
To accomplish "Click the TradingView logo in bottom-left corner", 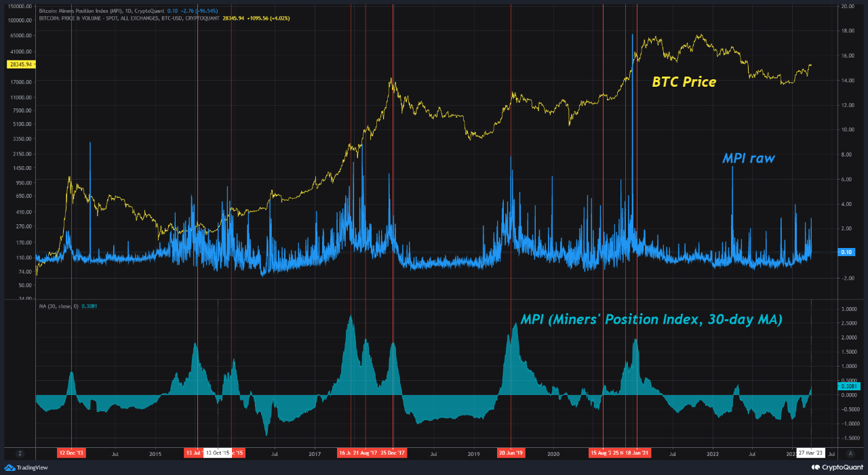I will [9, 466].
